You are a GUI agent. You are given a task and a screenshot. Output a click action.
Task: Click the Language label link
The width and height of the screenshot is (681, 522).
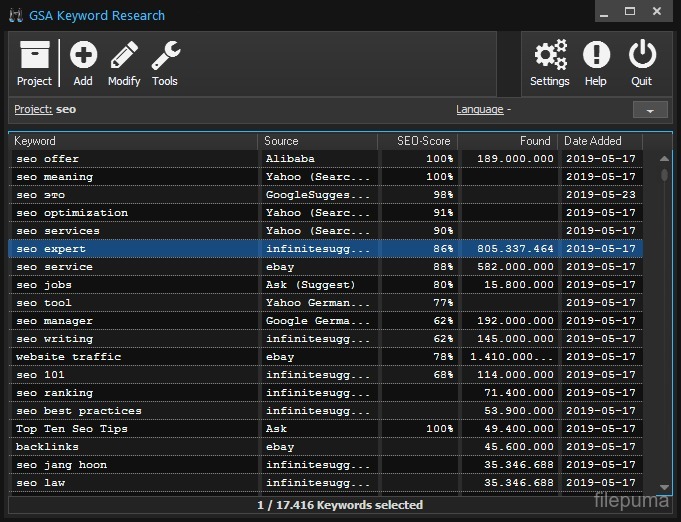coord(480,109)
